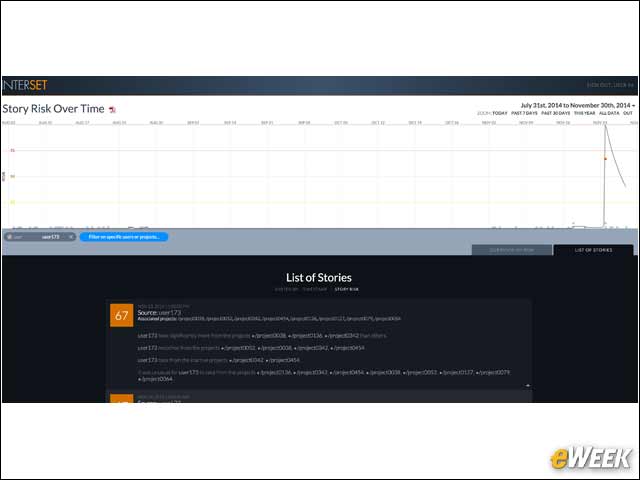Switch to the LIST OF STORIES tab
The height and width of the screenshot is (480, 640).
(x=593, y=250)
